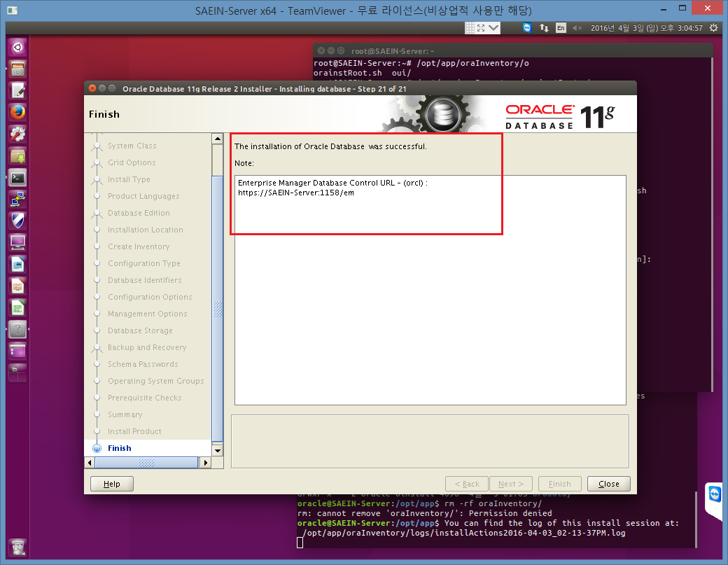Click the Close button in Oracle installer
The height and width of the screenshot is (565, 728).
tap(609, 484)
